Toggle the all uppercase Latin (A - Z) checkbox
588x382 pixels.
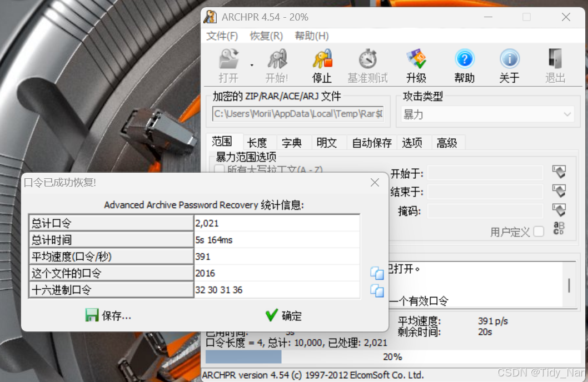[x=220, y=169]
